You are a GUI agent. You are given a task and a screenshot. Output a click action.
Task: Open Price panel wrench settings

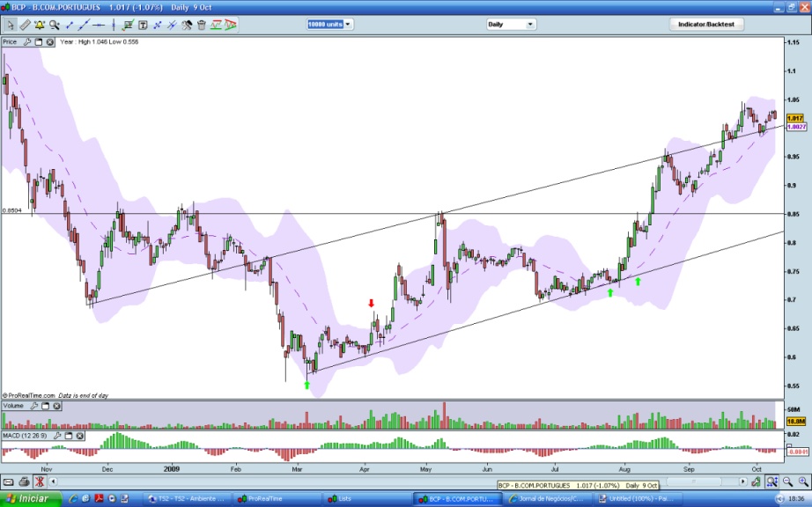click(x=27, y=42)
